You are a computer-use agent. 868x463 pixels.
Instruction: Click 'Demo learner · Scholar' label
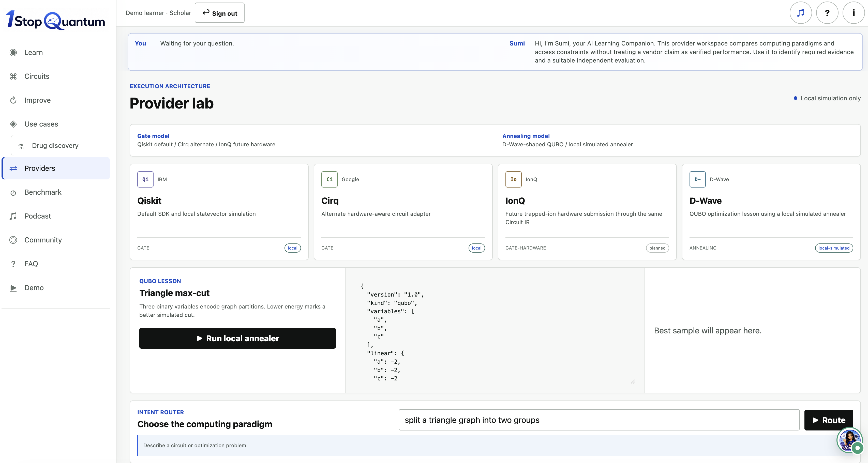pyautogui.click(x=158, y=13)
